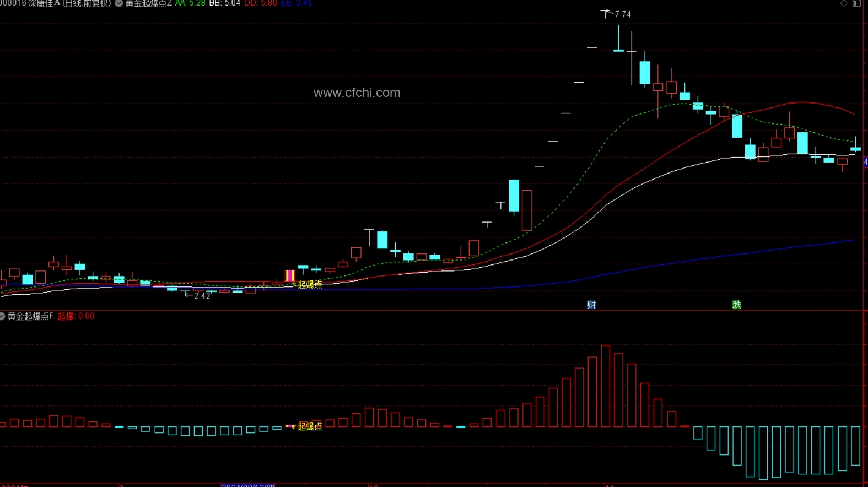868x487 pixels.
Task: Click the small blue price tag on the right axis
Action: (x=865, y=162)
